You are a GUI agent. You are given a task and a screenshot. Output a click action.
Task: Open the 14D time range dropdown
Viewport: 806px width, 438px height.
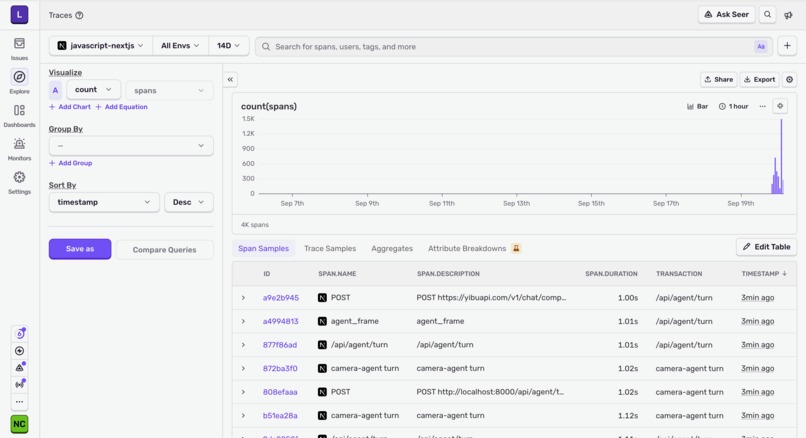point(228,46)
